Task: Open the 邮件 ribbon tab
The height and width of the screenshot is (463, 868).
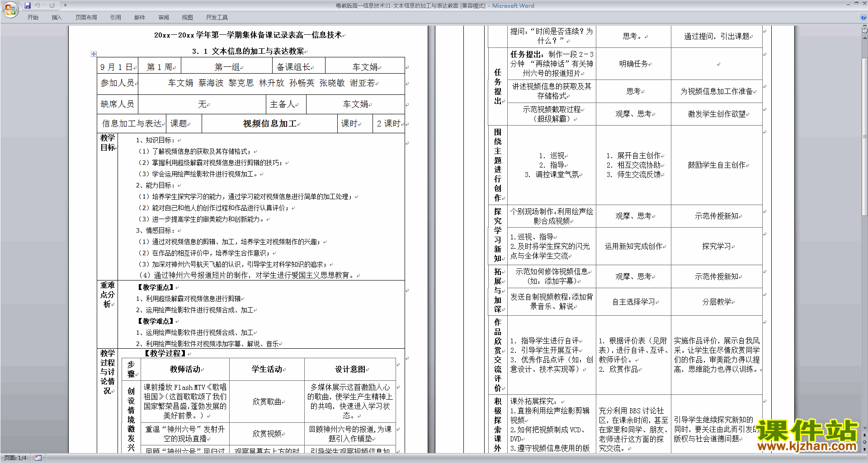Action: (x=140, y=18)
